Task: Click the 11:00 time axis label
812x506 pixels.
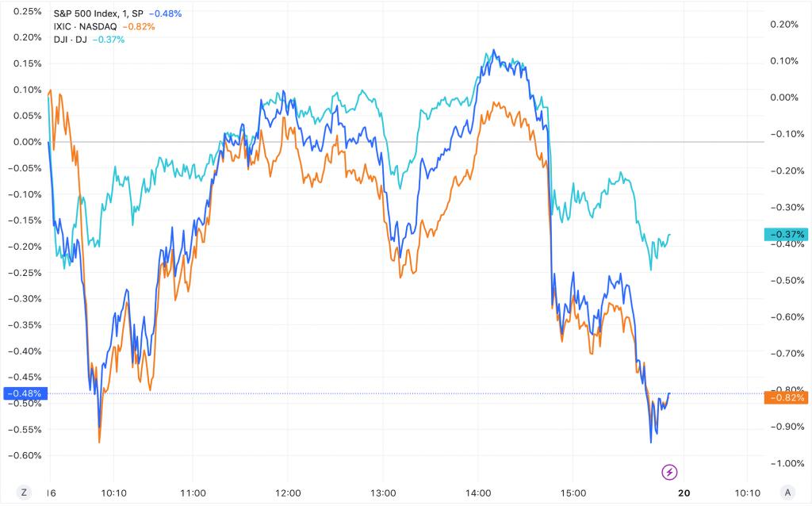Action: pos(193,492)
